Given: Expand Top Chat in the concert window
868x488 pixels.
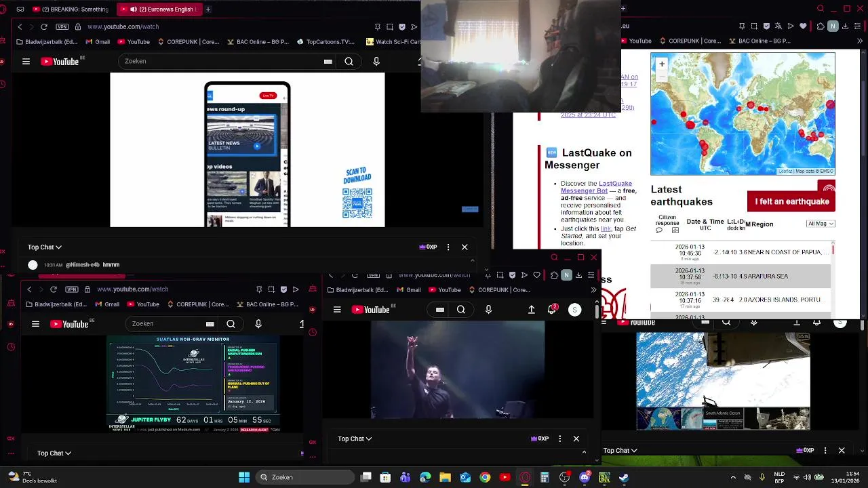Looking at the screenshot, I should 355,439.
